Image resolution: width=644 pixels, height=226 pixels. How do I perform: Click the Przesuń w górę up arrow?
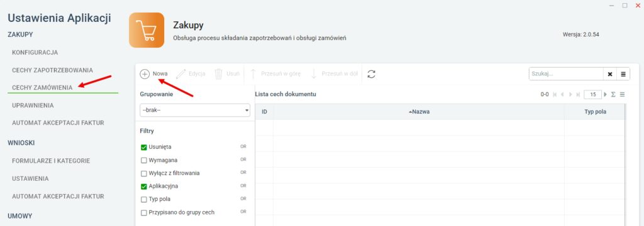pos(253,74)
